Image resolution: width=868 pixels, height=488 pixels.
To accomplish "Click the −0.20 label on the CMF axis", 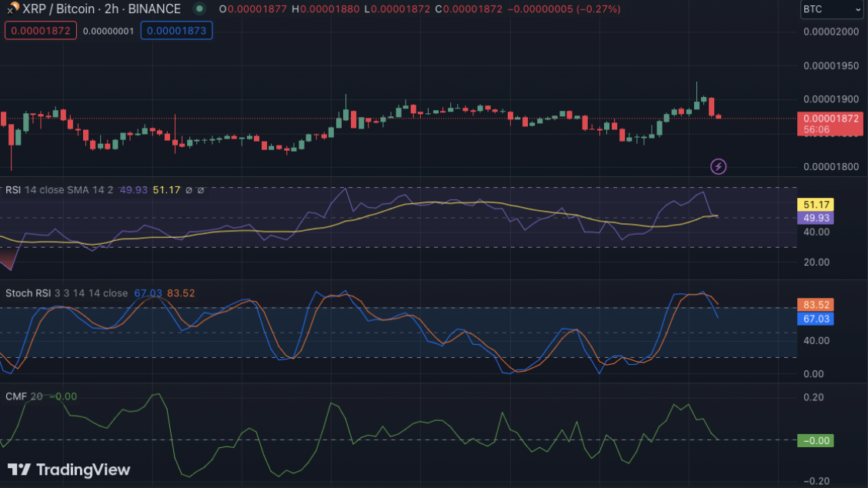I will tap(816, 481).
